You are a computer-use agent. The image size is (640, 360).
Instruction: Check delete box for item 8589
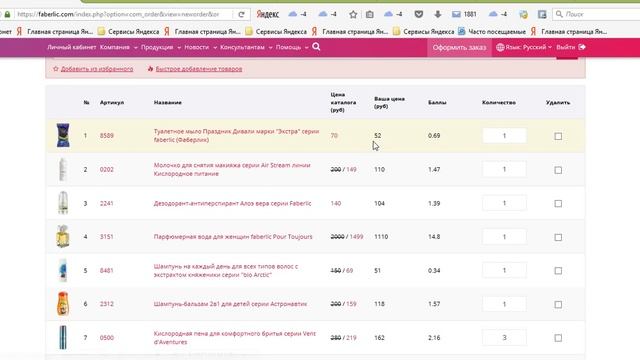coord(558,136)
